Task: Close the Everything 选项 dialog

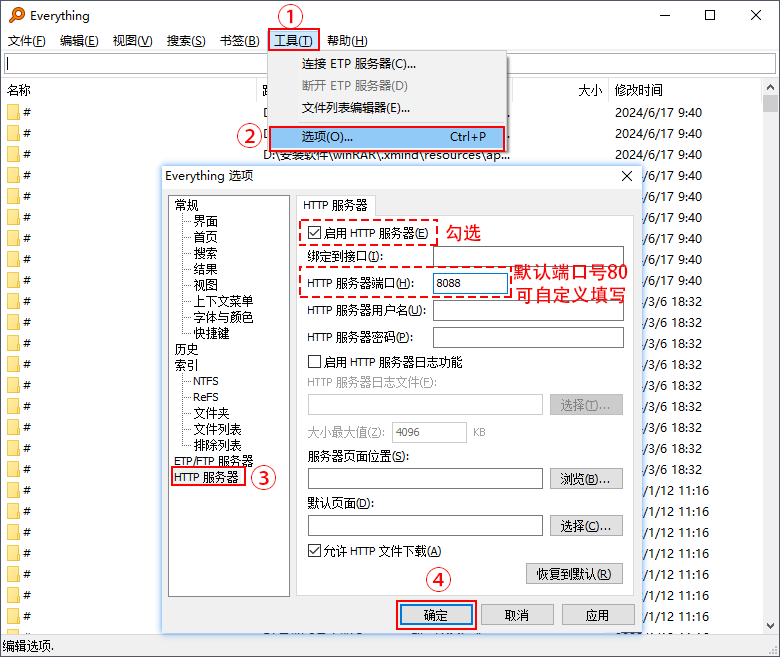Action: point(627,176)
